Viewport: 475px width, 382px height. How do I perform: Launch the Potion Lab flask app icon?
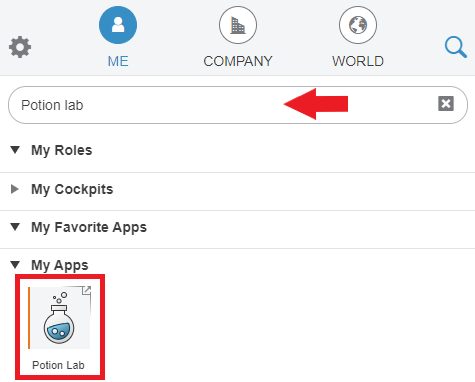tap(59, 318)
